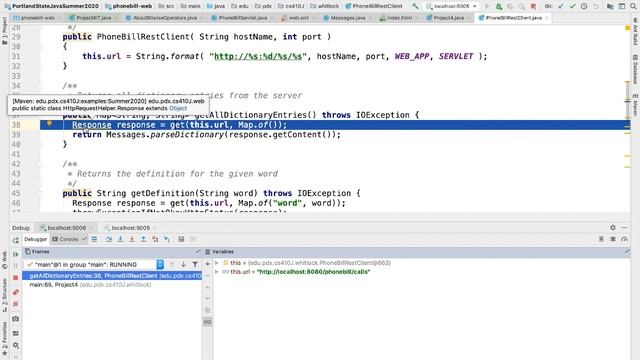Viewport: 640px width, 360px height.
Task: Click the Get Thread Dump camera icon
Action: coord(16,319)
